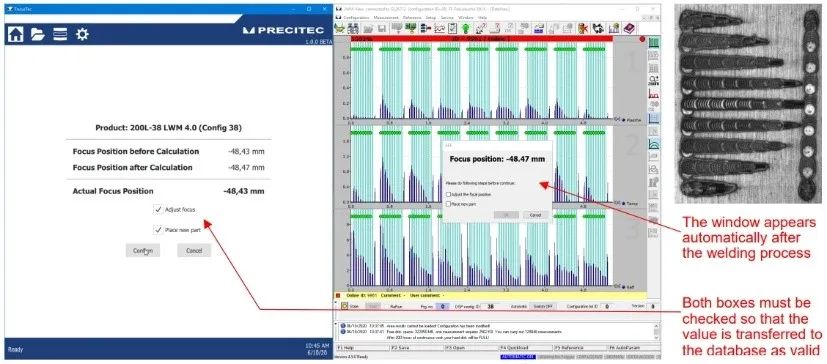Image resolution: width=827 pixels, height=364 pixels.
Task: Toggle the Adjust focus checkbox
Action: pyautogui.click(x=158, y=209)
